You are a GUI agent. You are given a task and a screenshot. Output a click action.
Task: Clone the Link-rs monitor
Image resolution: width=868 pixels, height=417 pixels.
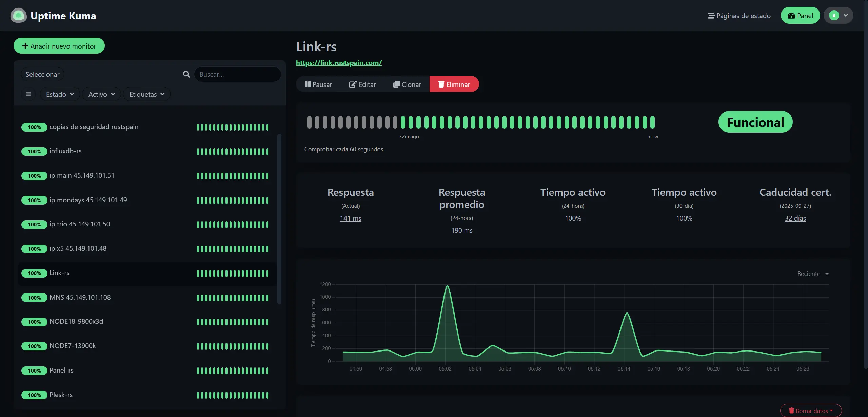pyautogui.click(x=407, y=84)
